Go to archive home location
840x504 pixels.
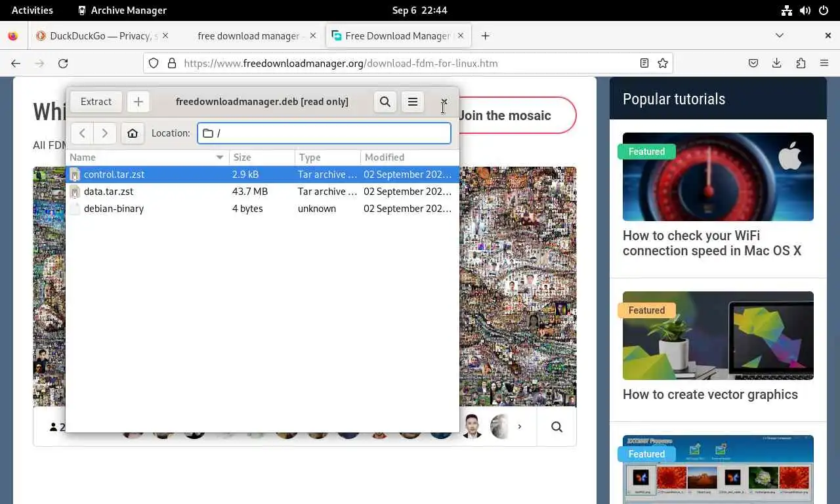tap(133, 133)
